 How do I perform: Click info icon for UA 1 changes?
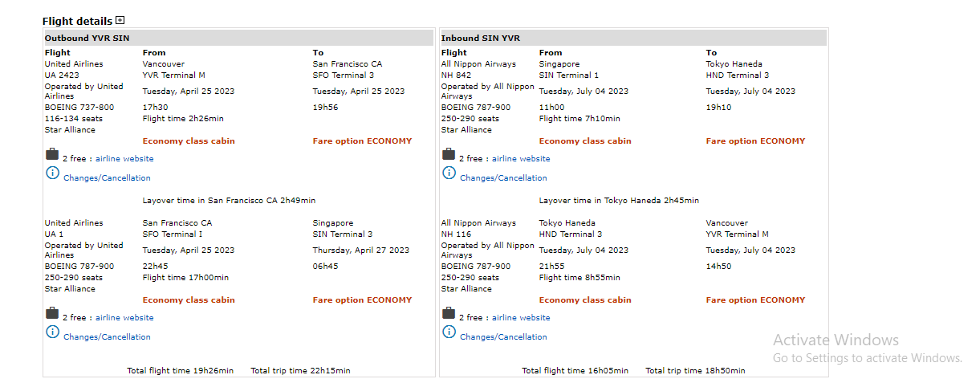52,332
